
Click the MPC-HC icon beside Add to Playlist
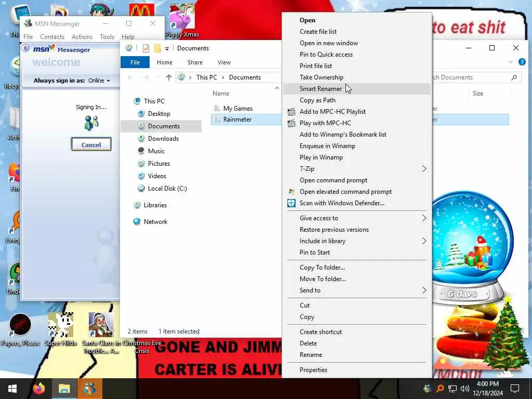[x=291, y=112]
